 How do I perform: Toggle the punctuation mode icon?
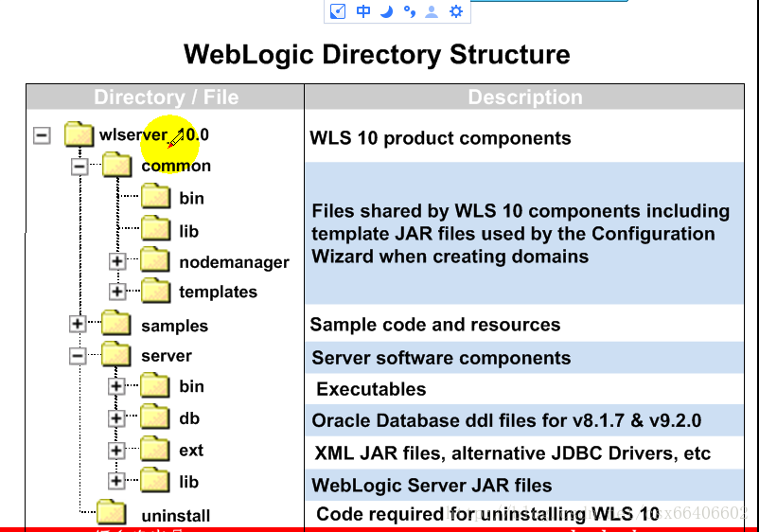click(410, 11)
